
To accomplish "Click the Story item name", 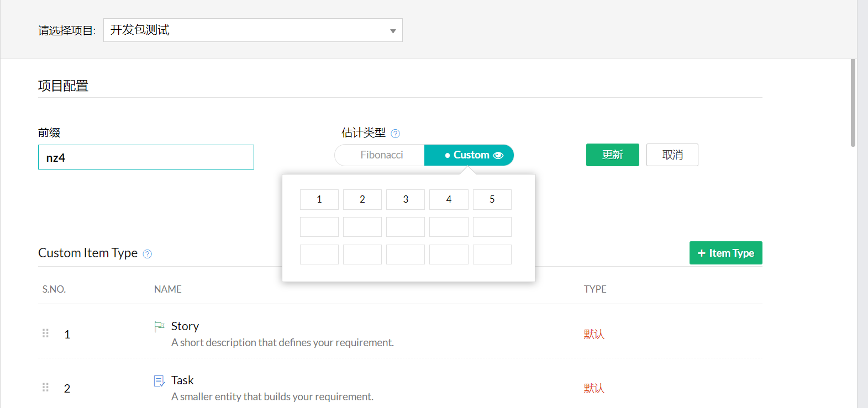I will 185,326.
